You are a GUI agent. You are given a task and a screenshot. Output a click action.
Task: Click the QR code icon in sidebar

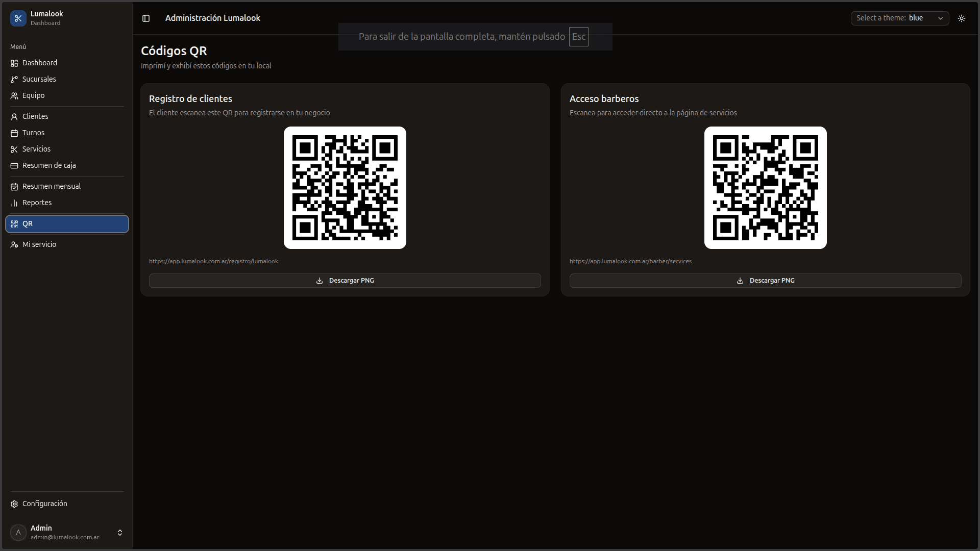(14, 224)
